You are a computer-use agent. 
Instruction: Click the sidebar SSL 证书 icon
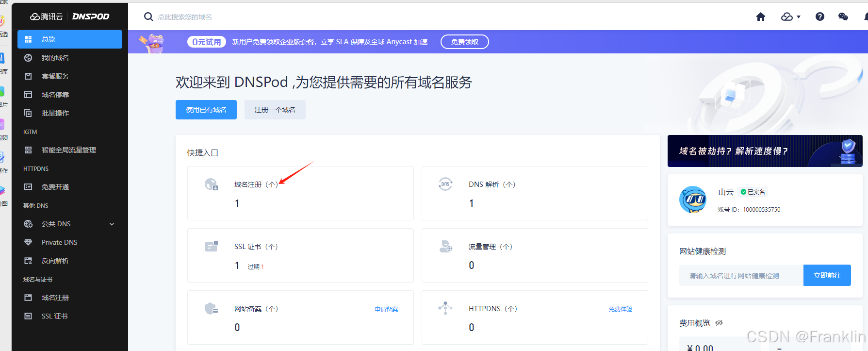pyautogui.click(x=28, y=316)
